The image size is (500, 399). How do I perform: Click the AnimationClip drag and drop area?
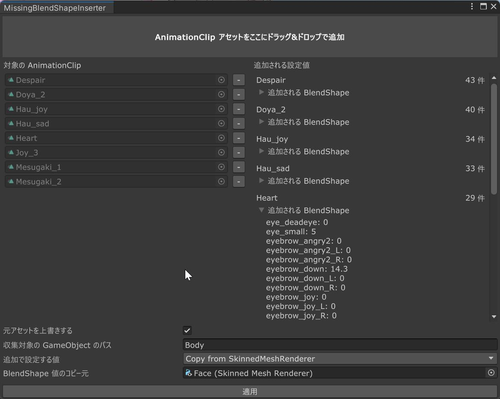pyautogui.click(x=250, y=37)
